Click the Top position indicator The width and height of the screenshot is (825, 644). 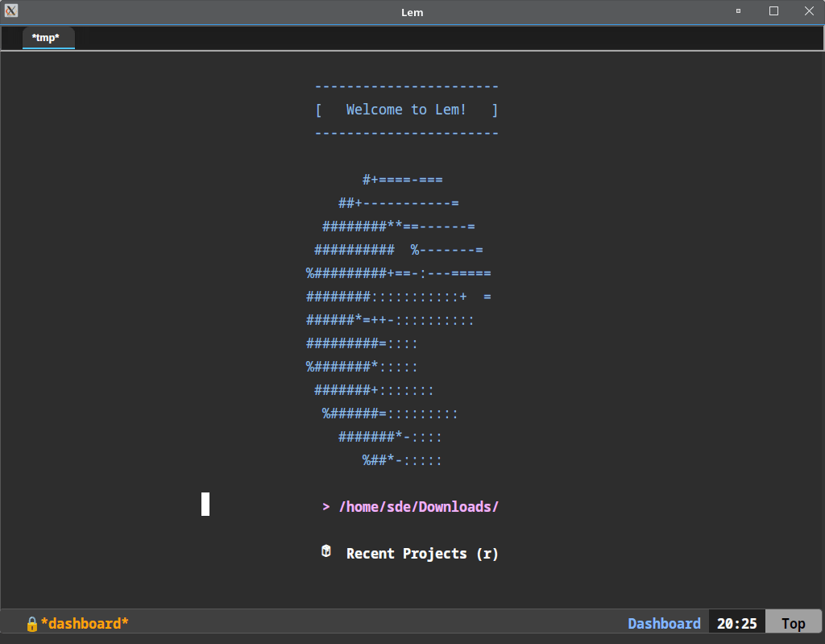(x=793, y=624)
